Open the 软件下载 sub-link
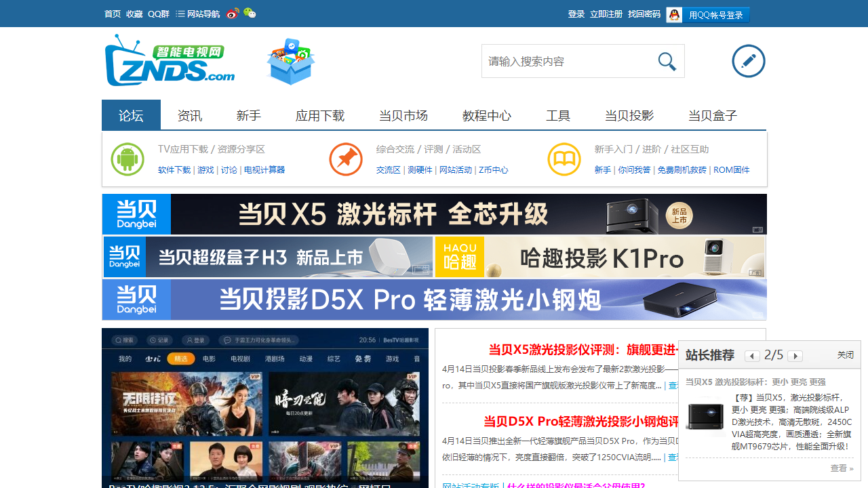This screenshot has height=488, width=868. pyautogui.click(x=174, y=170)
